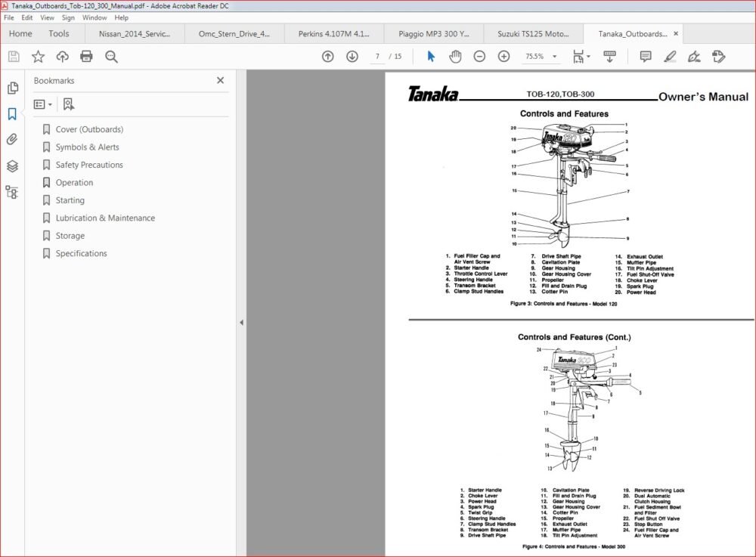
Task: Go to previous page arrow
Action: [x=328, y=57]
